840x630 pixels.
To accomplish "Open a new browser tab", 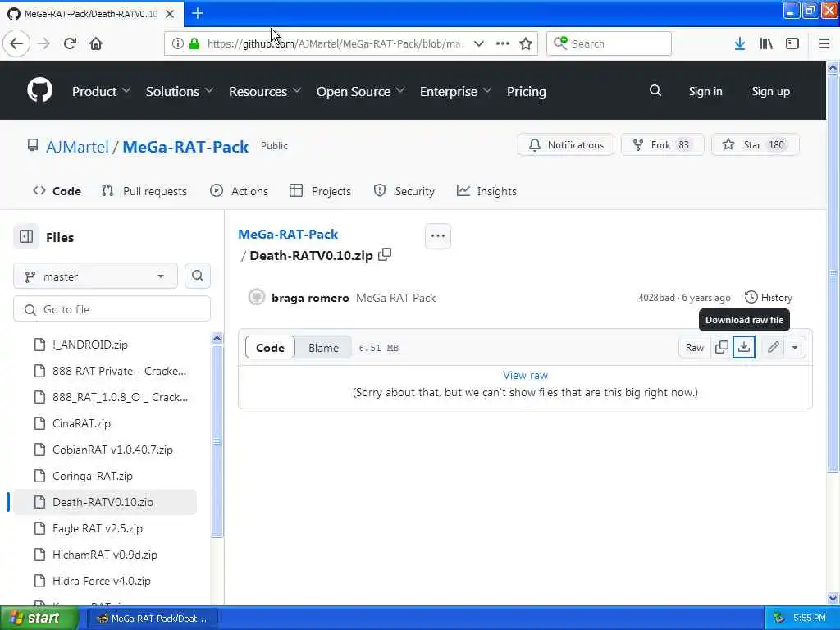I will coord(197,13).
